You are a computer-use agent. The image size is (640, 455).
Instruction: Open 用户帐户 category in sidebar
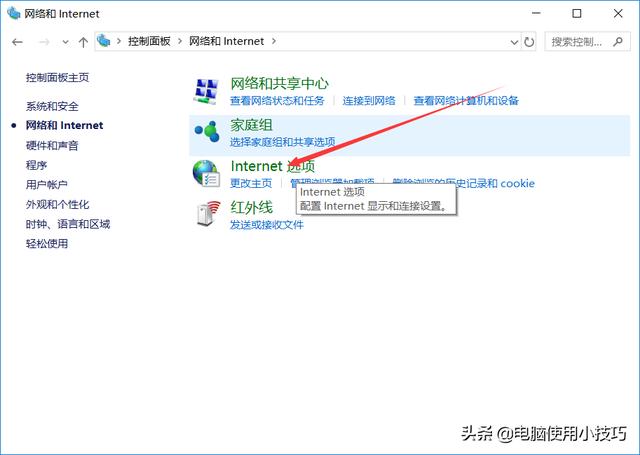(x=47, y=184)
